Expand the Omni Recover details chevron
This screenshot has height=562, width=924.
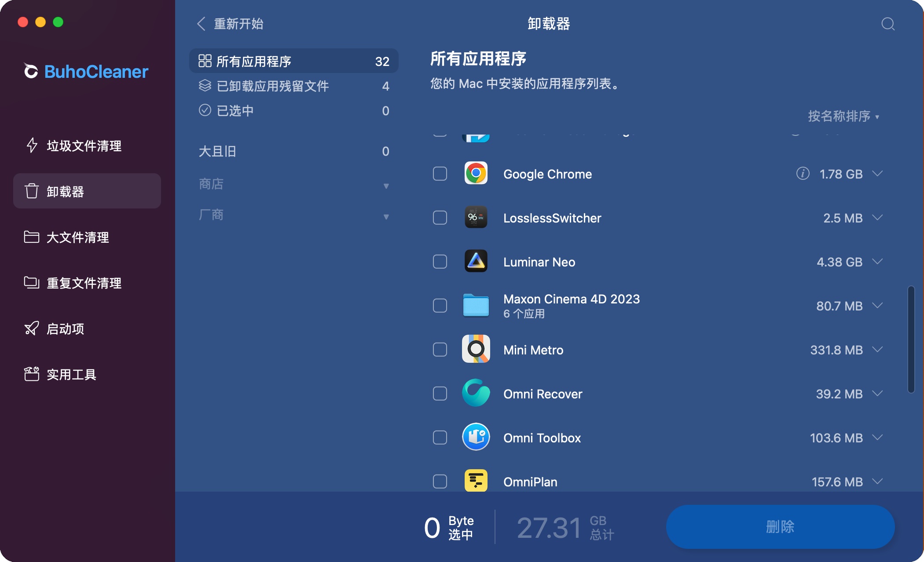click(x=877, y=394)
